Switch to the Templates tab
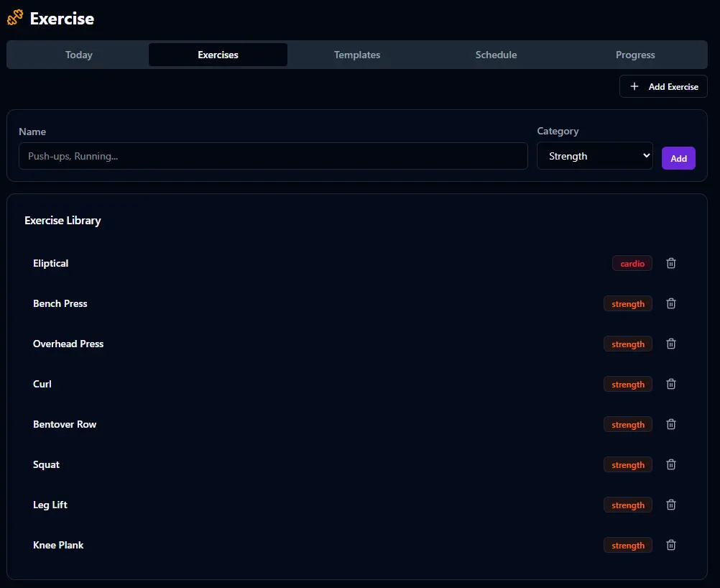The image size is (720, 588). point(356,55)
